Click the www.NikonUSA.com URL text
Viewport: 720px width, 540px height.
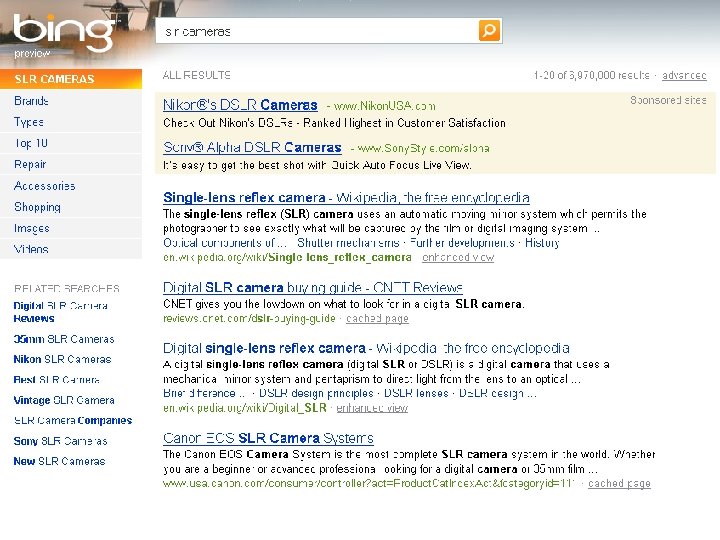(x=385, y=106)
